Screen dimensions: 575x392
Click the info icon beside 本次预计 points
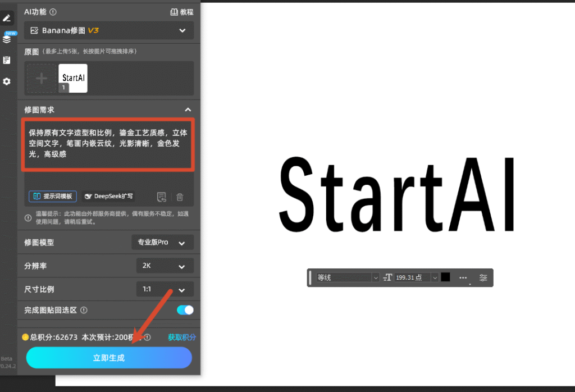point(148,338)
